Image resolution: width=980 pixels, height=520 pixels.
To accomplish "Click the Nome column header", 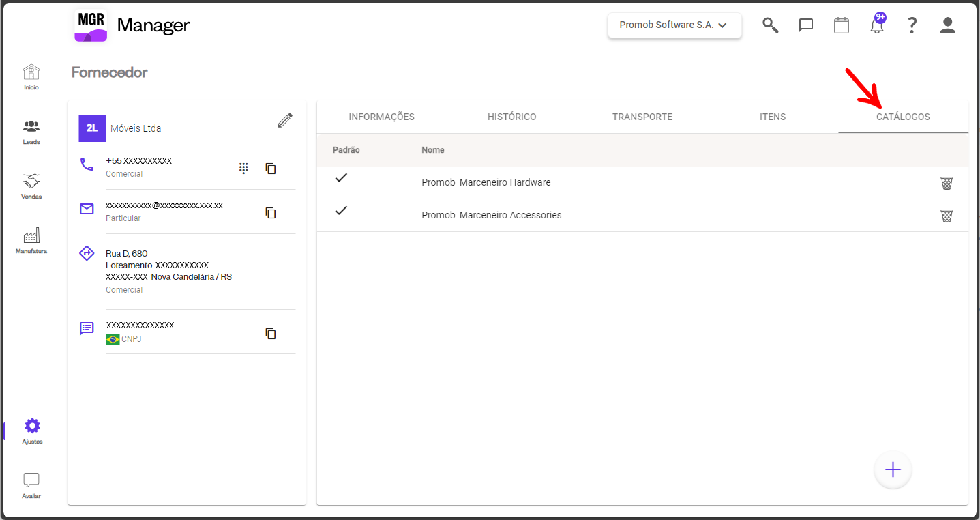I will pyautogui.click(x=433, y=150).
